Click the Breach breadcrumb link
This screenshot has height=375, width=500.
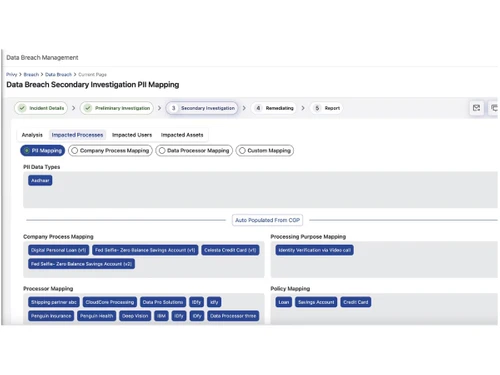(x=31, y=74)
